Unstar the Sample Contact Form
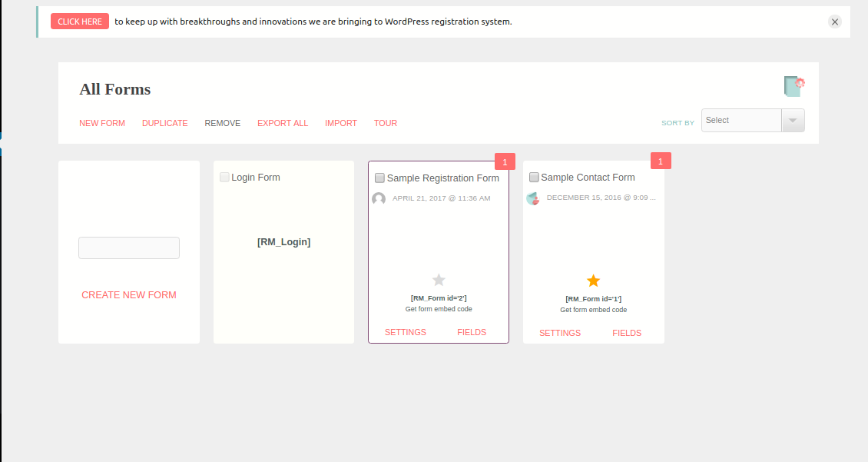Image resolution: width=868 pixels, height=462 pixels. [593, 280]
